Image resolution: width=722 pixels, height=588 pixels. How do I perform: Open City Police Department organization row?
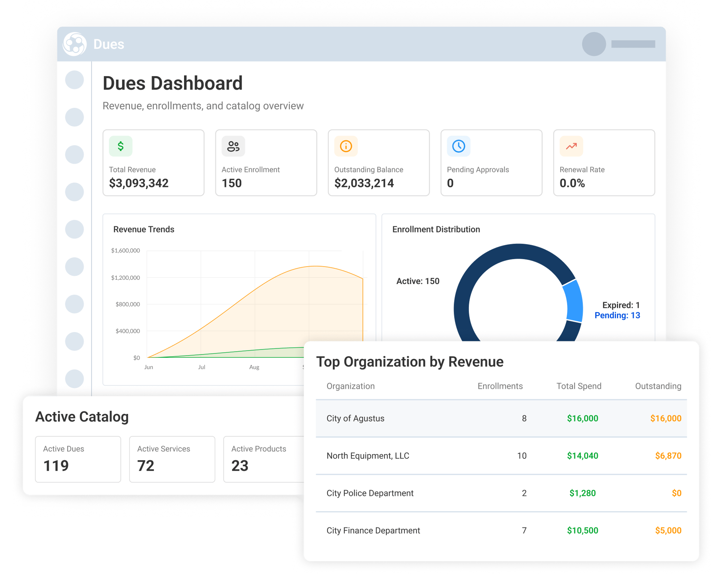(501, 493)
